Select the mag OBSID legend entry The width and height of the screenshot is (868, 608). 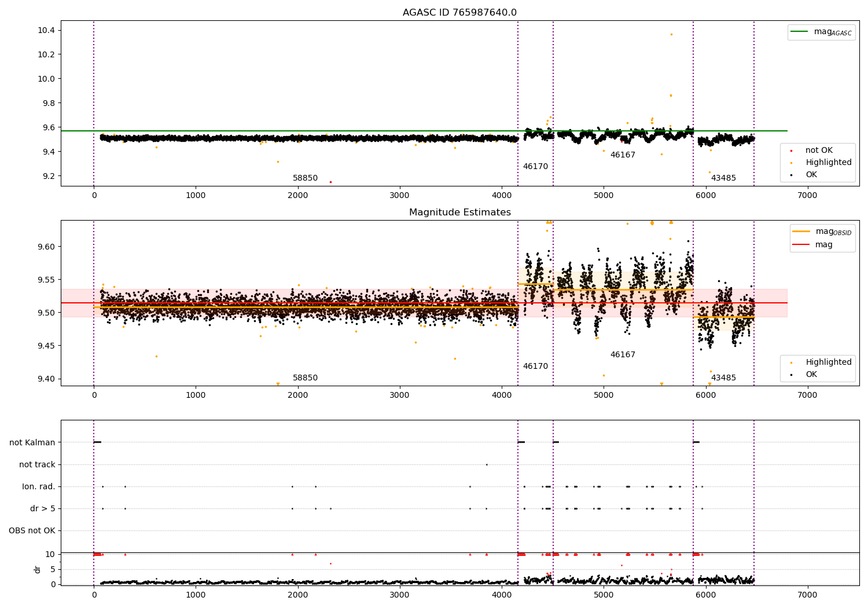822,232
